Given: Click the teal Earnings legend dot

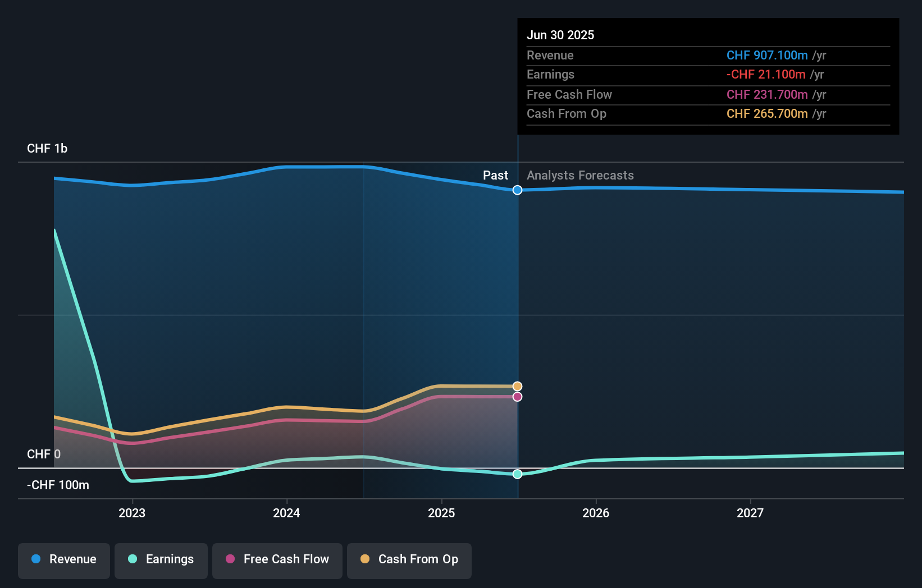Looking at the screenshot, I should click(132, 559).
